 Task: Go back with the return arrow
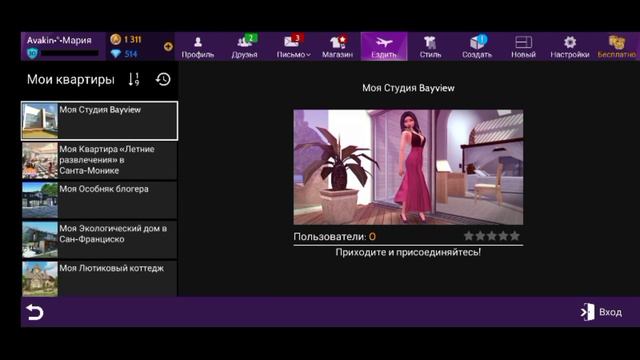coord(35,312)
